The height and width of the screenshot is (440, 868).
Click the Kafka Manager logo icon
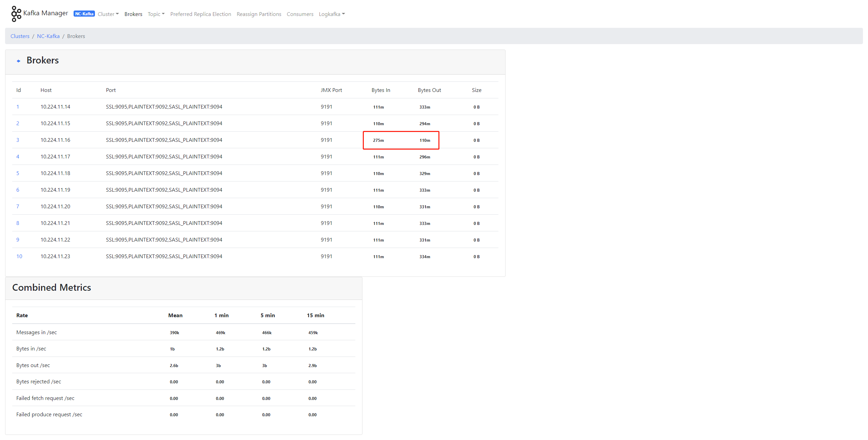click(x=16, y=14)
